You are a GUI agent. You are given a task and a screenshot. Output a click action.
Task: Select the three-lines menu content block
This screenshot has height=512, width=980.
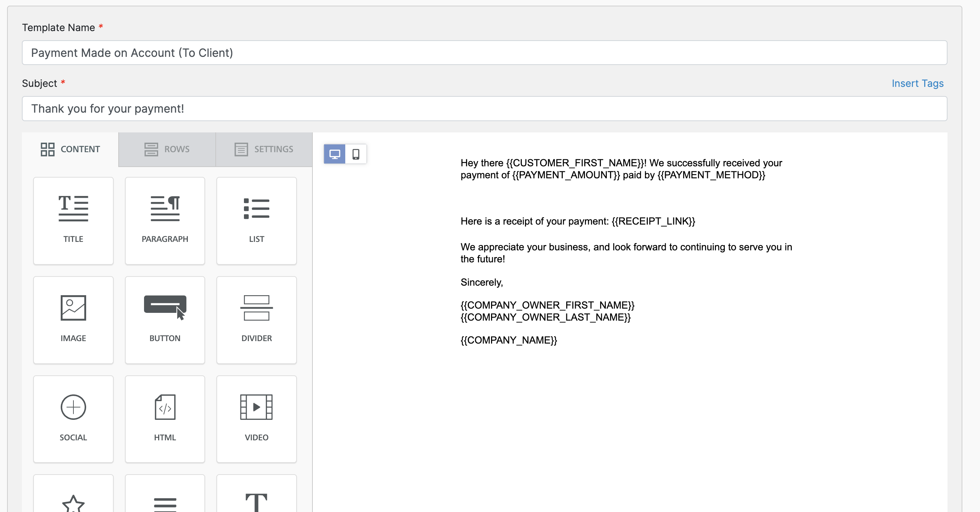[x=165, y=498]
